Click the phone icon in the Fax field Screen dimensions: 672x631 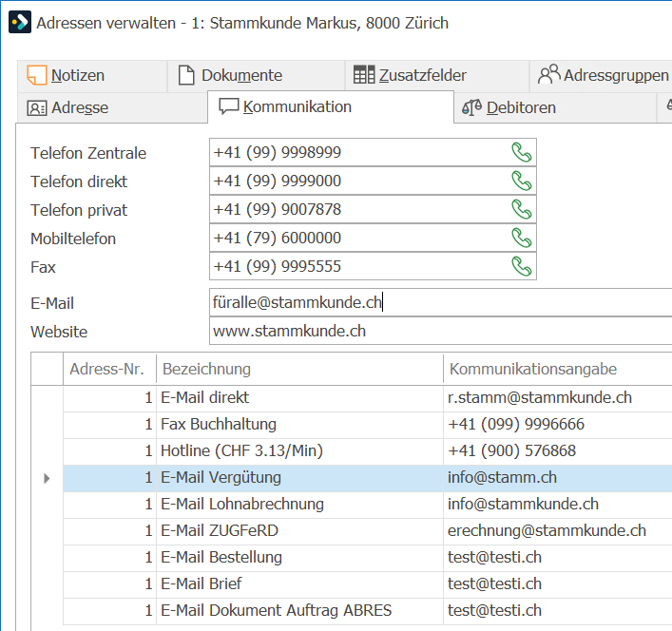click(x=521, y=266)
